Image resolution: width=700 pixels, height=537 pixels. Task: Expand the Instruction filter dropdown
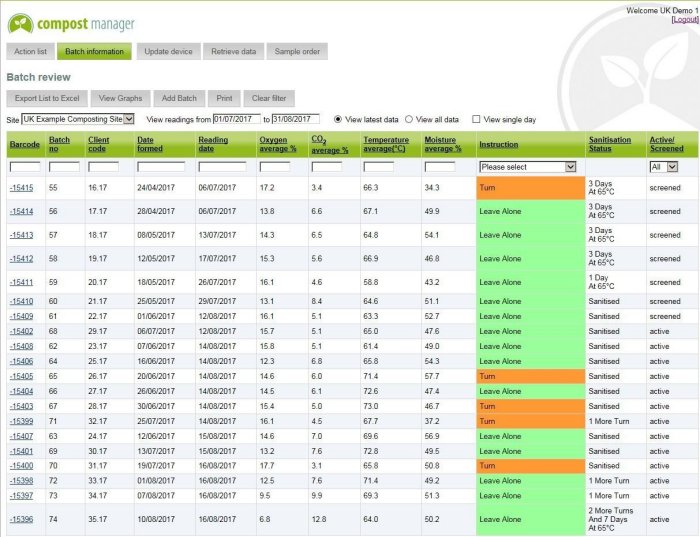pos(528,167)
